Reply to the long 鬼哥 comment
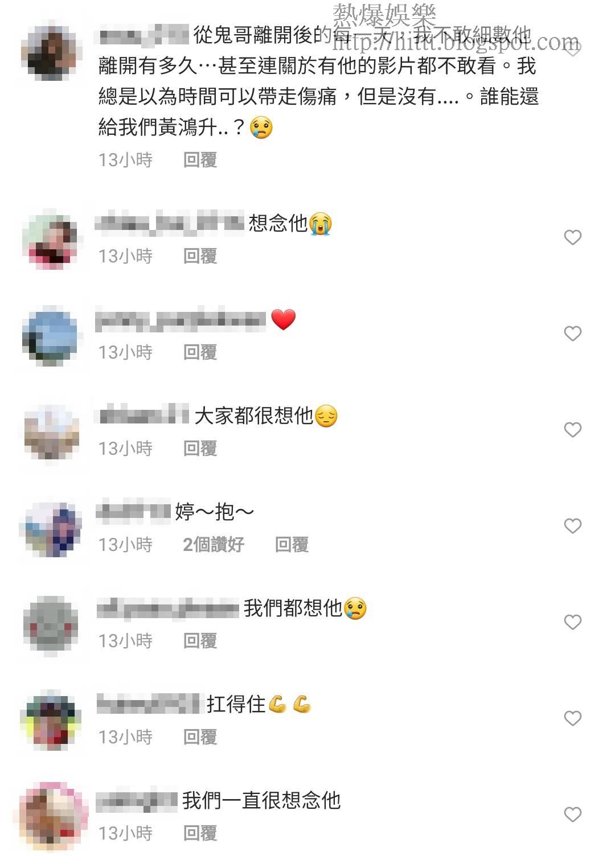Viewport: 615px width, 868px height. (200, 160)
